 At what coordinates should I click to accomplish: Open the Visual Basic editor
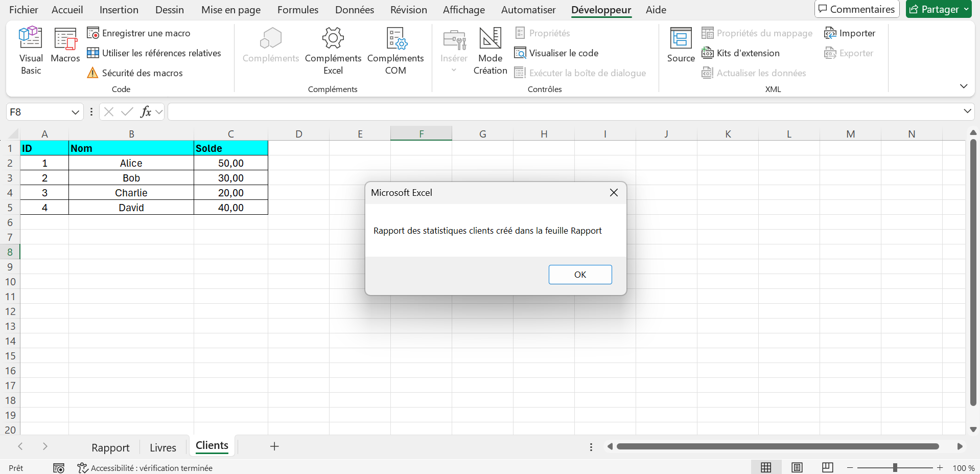tap(31, 51)
